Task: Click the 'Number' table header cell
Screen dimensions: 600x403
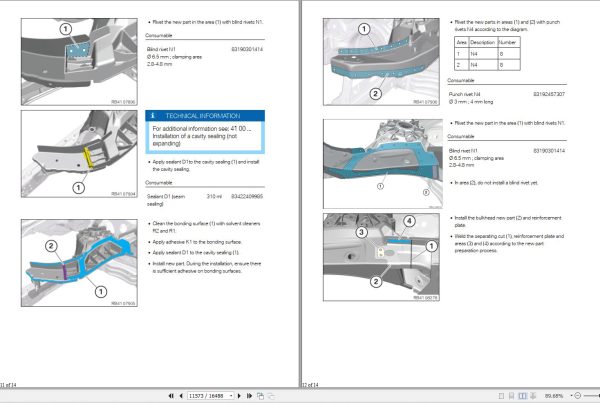Action: point(508,42)
